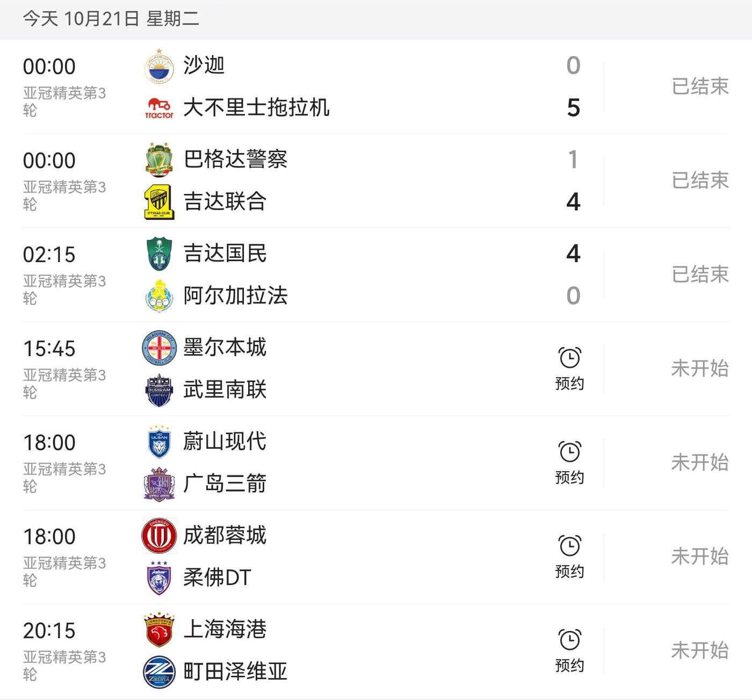
Task: Set reminder for Chengdu Rongcheng vs Johor DT
Action: pos(569,556)
